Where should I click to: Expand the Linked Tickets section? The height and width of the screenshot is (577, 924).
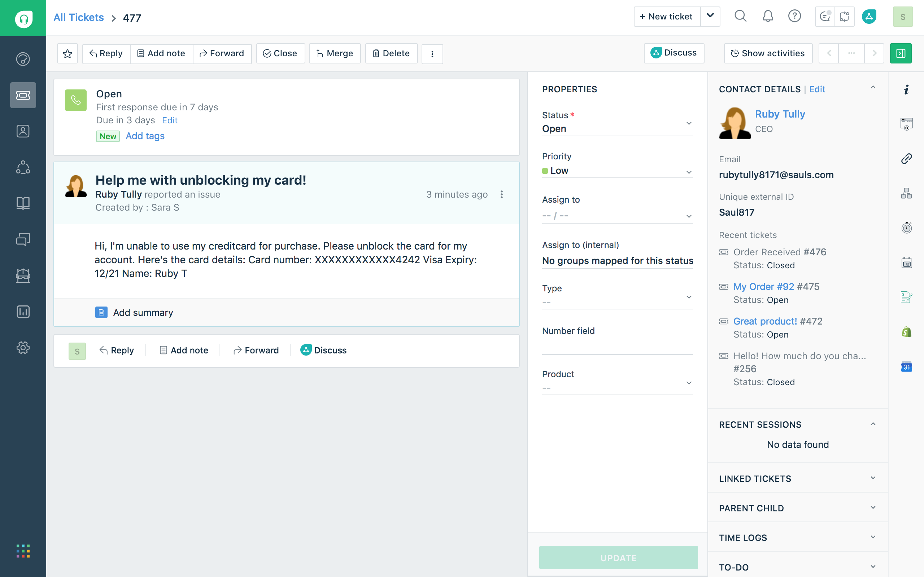(873, 478)
